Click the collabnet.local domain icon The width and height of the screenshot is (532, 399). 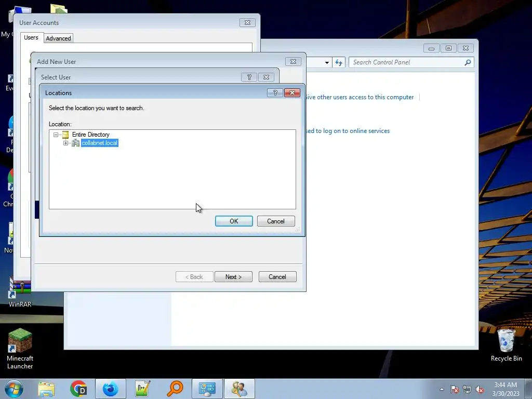pos(75,143)
